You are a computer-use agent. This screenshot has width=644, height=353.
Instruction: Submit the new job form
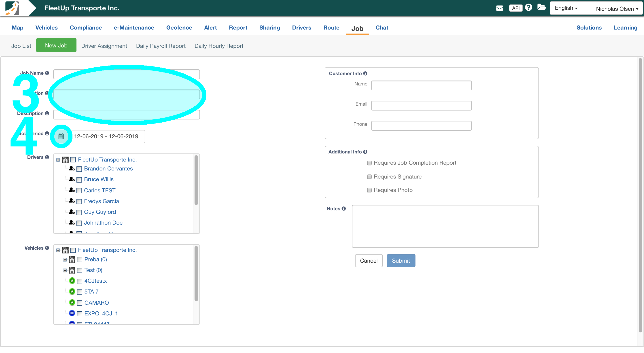[x=401, y=260]
